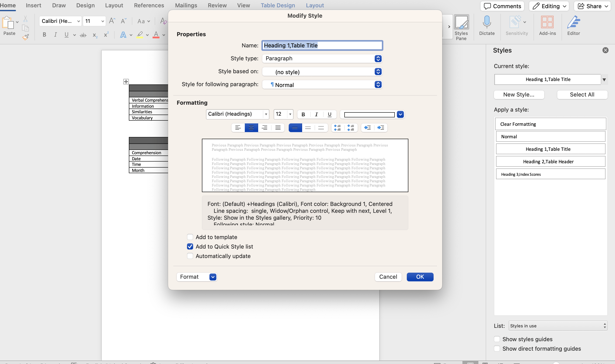The height and width of the screenshot is (364, 615).
Task: Toggle Bold in Modify Style dialog
Action: click(303, 114)
